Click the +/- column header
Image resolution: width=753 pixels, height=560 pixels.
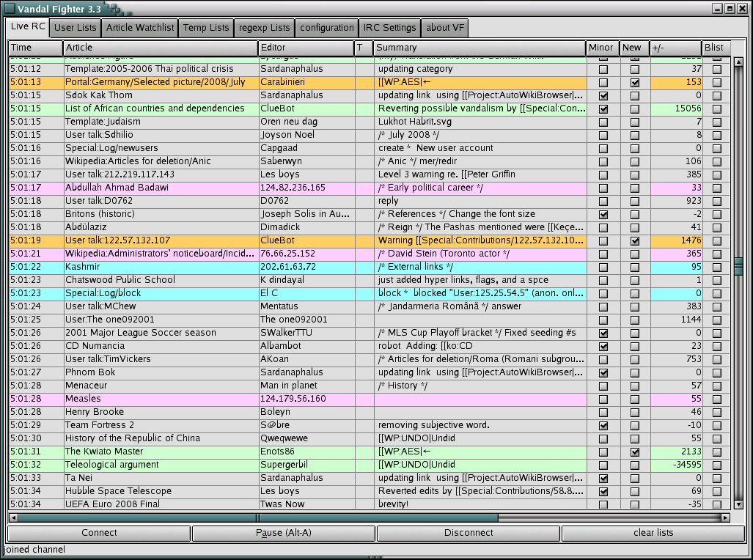pos(675,48)
